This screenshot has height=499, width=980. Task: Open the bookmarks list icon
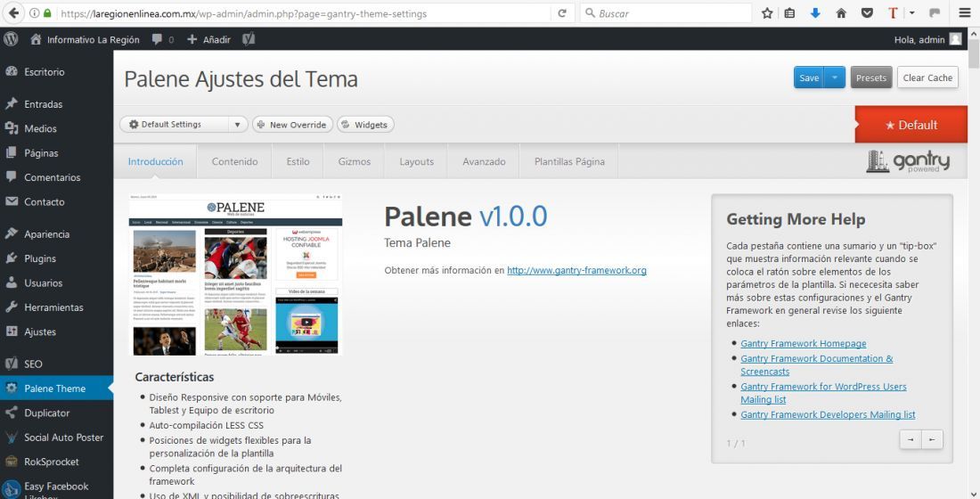[790, 13]
